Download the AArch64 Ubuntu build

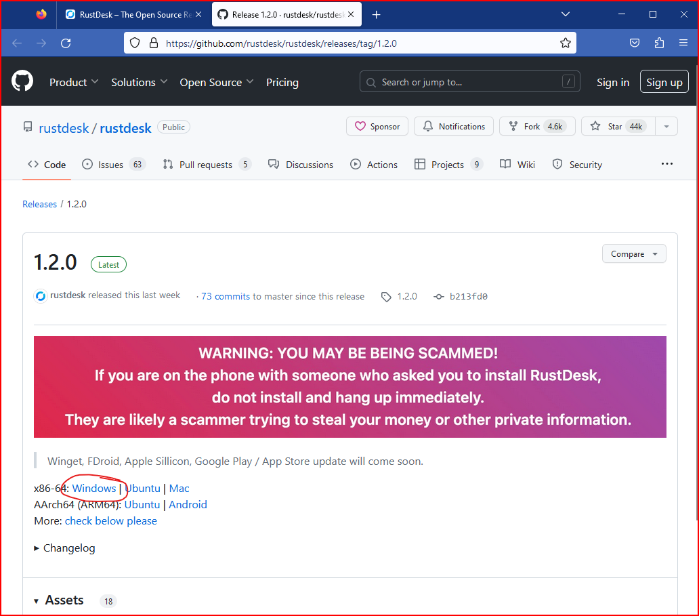coord(142,504)
